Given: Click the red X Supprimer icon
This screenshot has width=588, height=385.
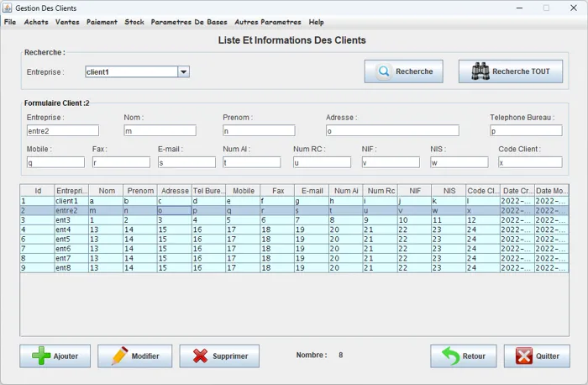Looking at the screenshot, I should click(x=200, y=356).
